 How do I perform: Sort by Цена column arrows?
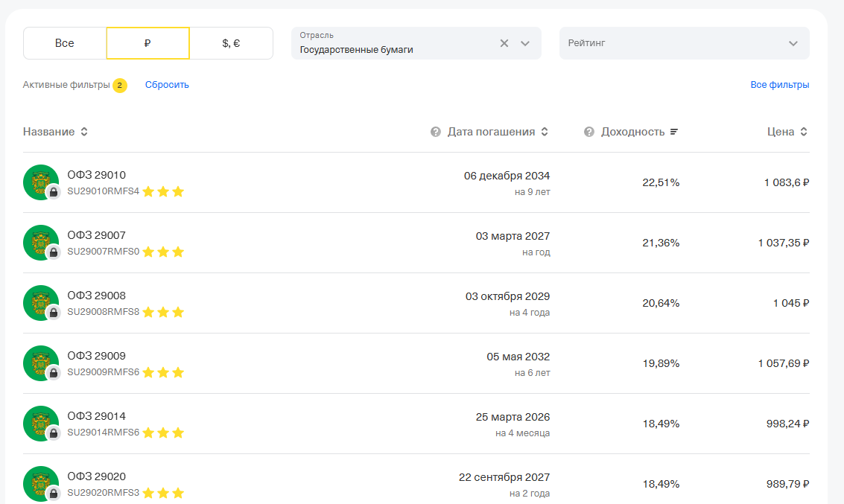tap(804, 132)
